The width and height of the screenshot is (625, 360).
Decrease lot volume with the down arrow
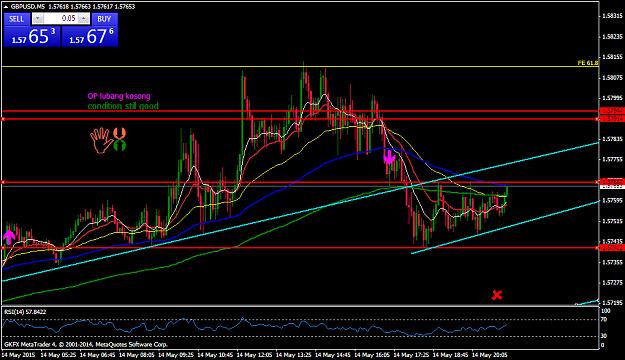37,18
